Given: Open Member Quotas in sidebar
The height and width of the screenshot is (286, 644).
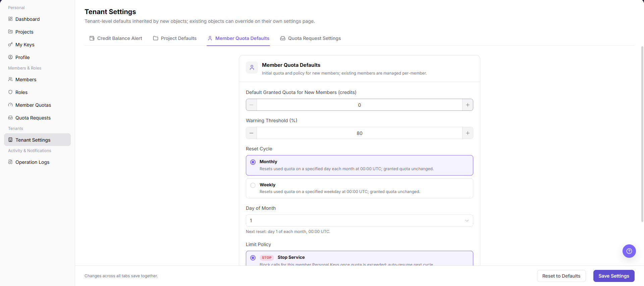Looking at the screenshot, I should tap(37, 105).
